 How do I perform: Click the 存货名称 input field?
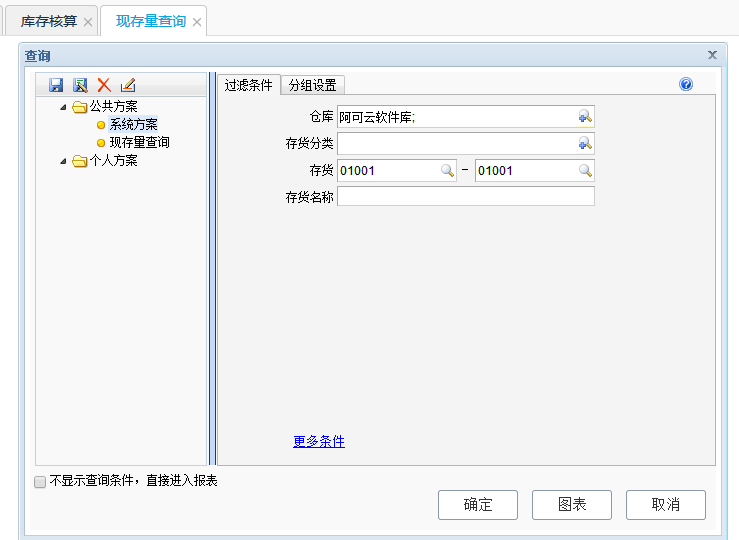[466, 197]
